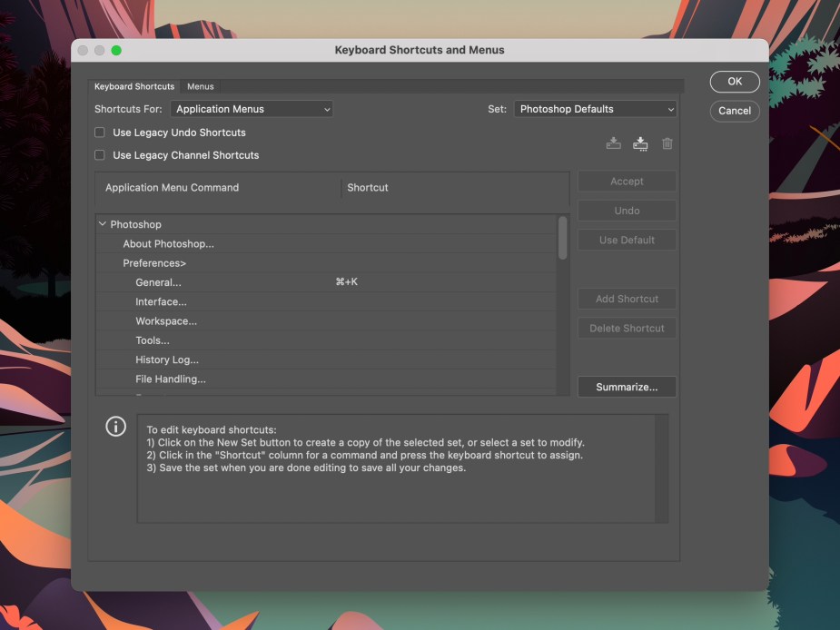
Task: Collapse the Photoshop command group
Action: coord(104,224)
